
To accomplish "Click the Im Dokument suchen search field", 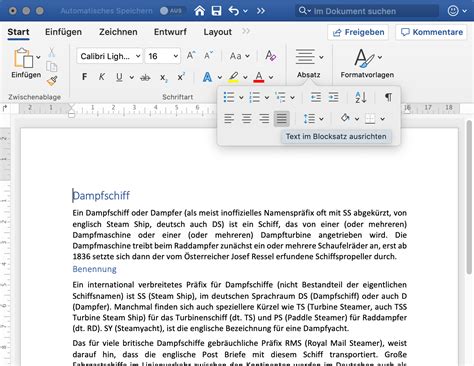I will (367, 11).
